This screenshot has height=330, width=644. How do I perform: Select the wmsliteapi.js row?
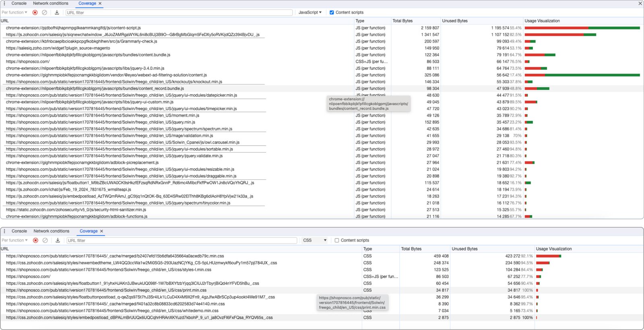point(322,190)
